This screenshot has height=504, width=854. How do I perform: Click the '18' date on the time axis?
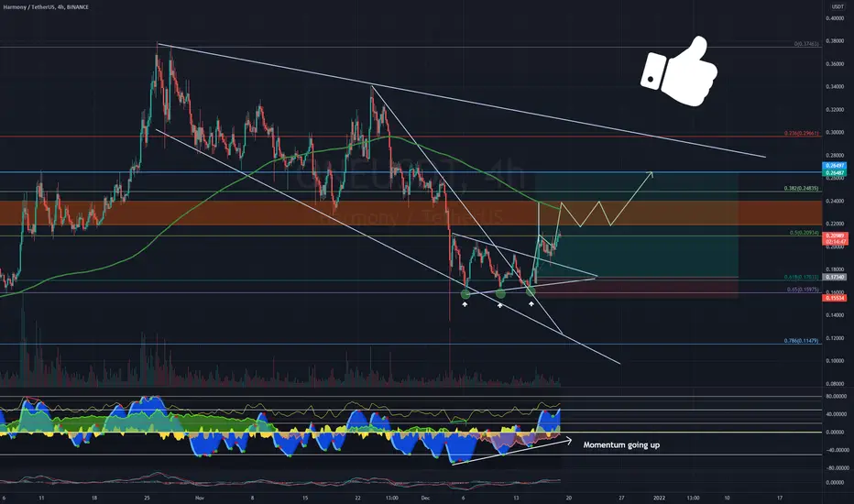[94, 498]
